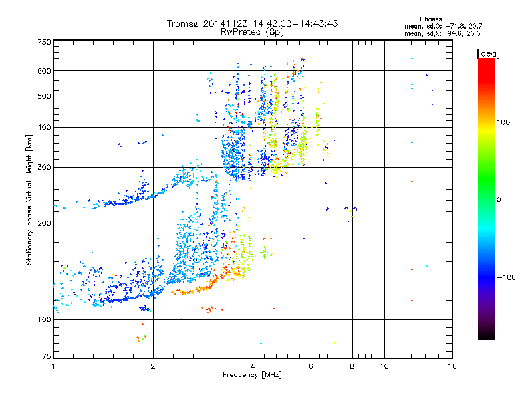Click the x-axis label '1'

click(x=53, y=366)
